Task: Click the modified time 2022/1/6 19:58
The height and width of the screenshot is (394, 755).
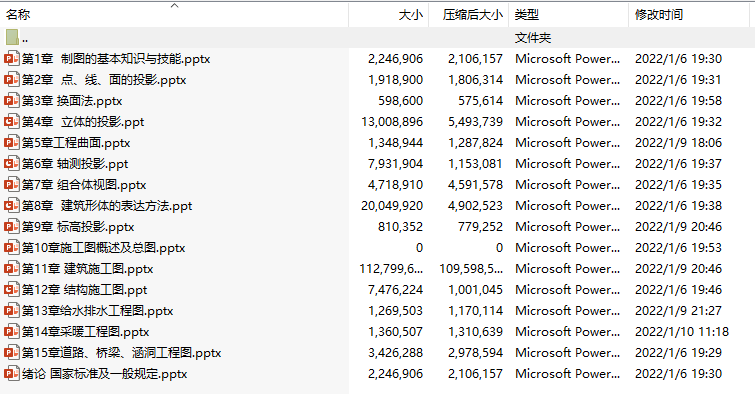Action: point(678,101)
